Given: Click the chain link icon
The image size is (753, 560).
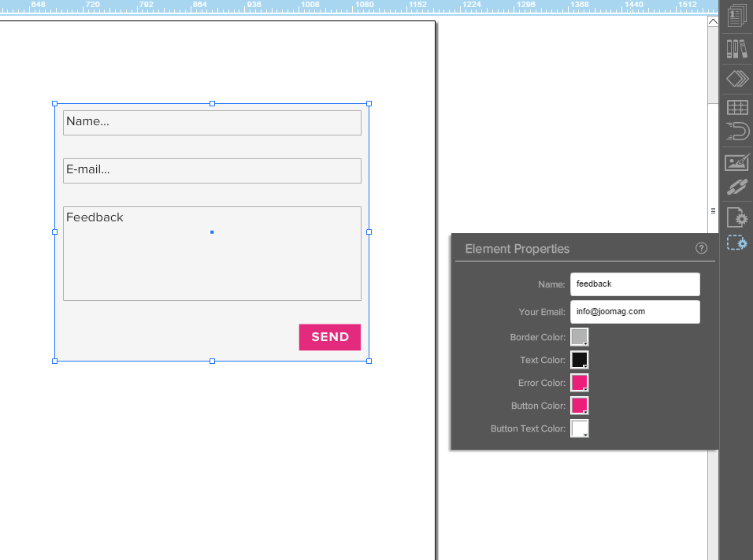Looking at the screenshot, I should (736, 187).
